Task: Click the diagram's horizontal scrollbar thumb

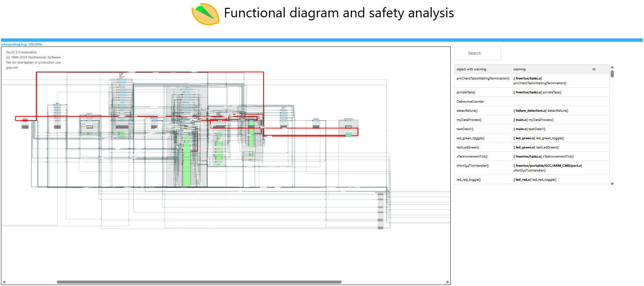Action: [x=199, y=282]
